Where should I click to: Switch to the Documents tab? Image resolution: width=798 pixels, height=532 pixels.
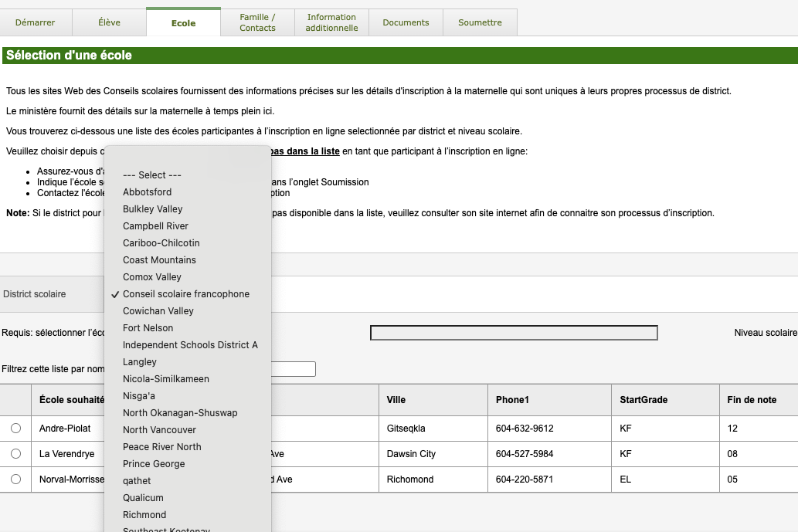point(406,22)
